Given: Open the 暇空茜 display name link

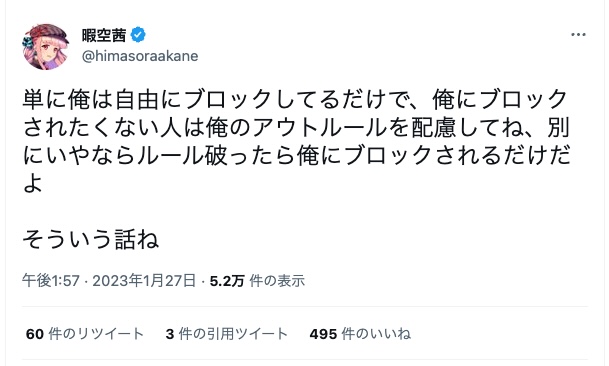Looking at the screenshot, I should [x=104, y=35].
